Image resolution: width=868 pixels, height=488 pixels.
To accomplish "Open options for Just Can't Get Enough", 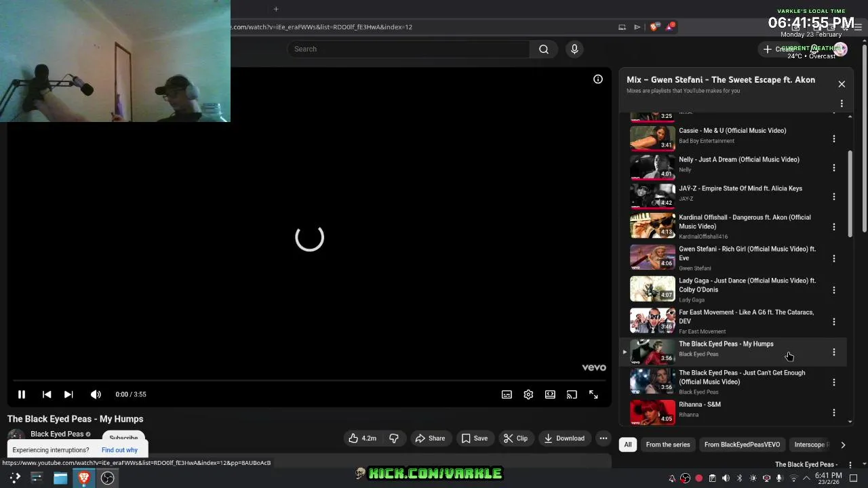I will [x=834, y=382].
